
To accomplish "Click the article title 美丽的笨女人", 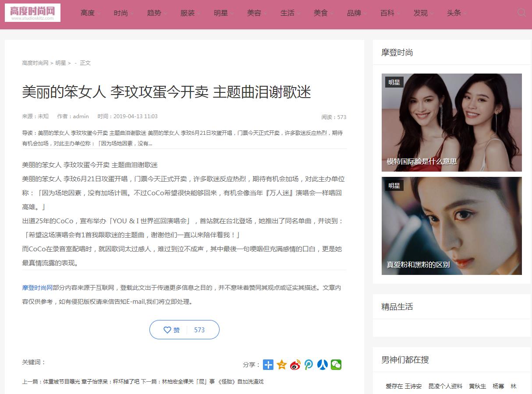I will tap(167, 92).
